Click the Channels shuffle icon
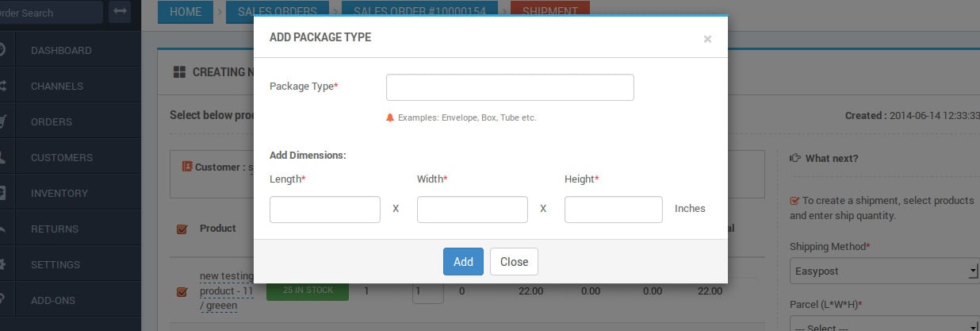 click(x=3, y=86)
